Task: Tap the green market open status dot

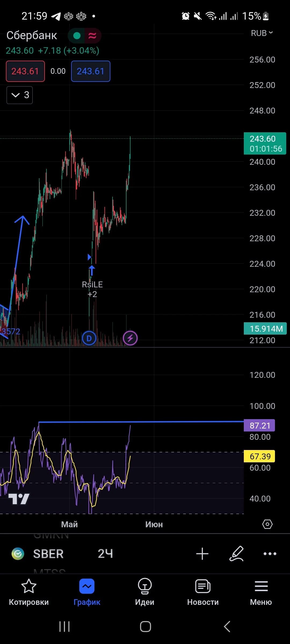Action: (77, 36)
